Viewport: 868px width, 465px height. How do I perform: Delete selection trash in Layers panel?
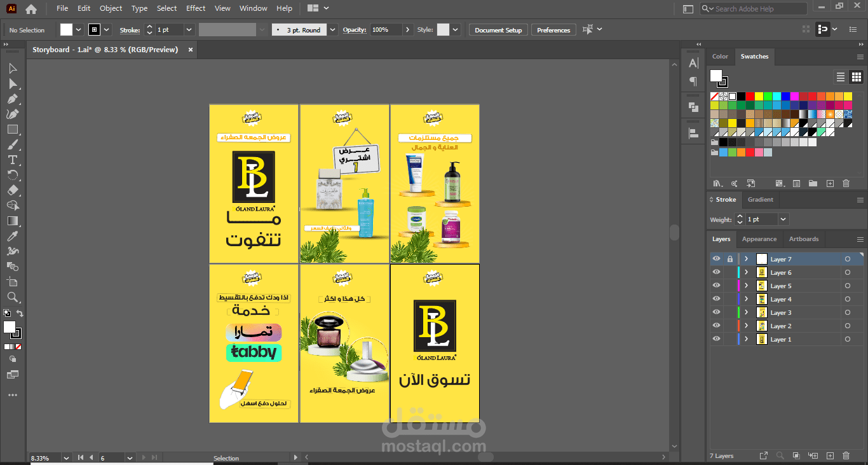click(846, 455)
